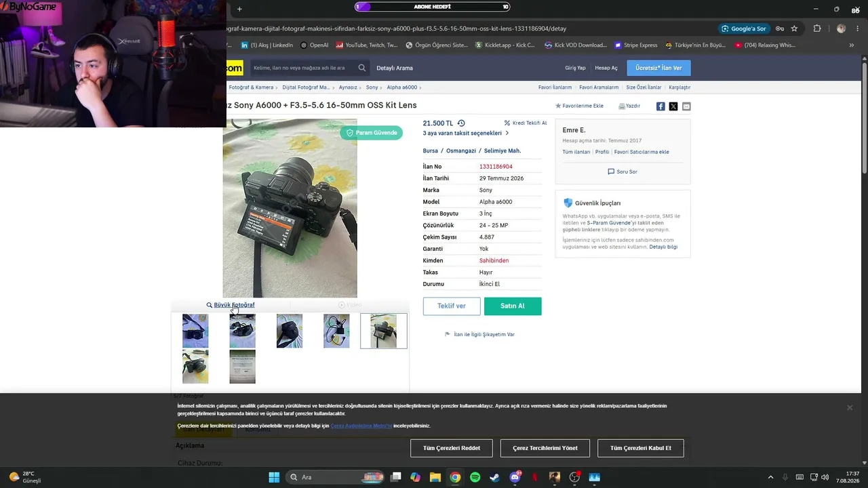Screen dimensions: 868x488
Task: Open the Windows Start menu
Action: pos(274,477)
